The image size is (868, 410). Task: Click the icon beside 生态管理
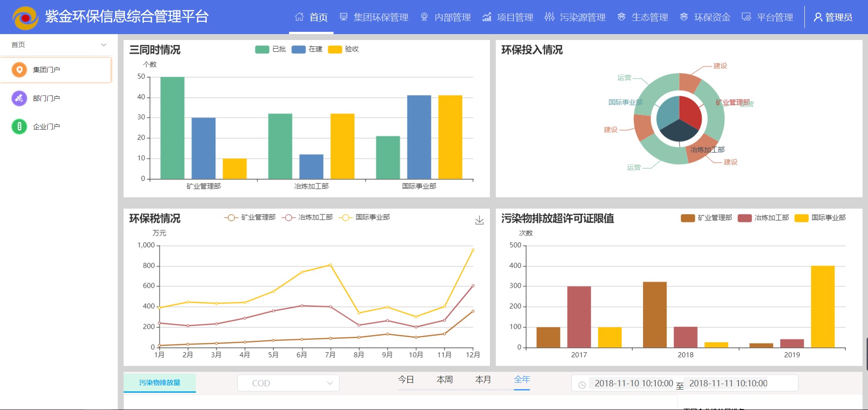621,17
